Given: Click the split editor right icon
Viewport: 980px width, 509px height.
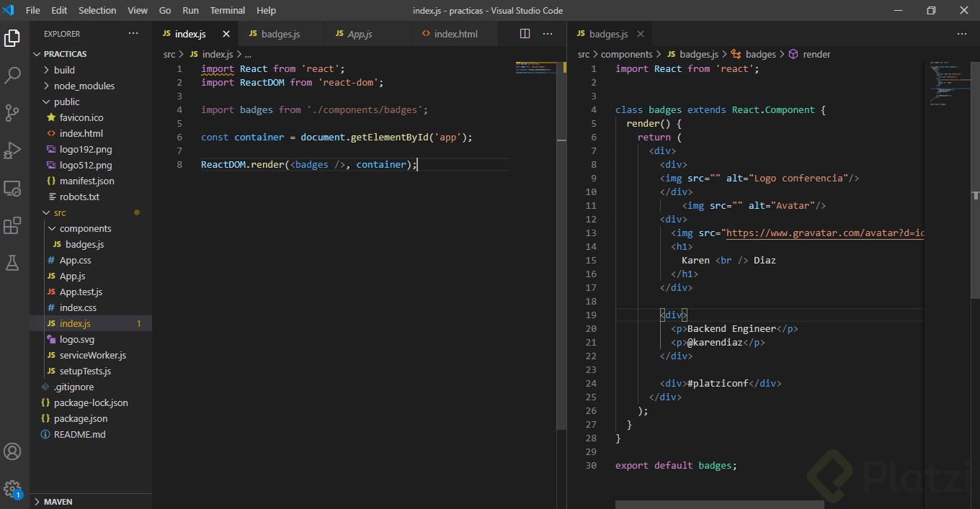Looking at the screenshot, I should point(525,34).
